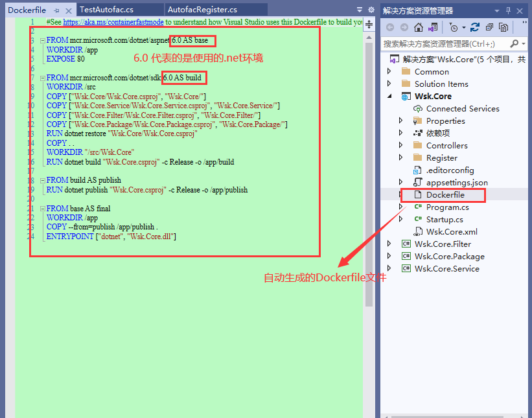Expand the Solution Items folder

(389, 84)
